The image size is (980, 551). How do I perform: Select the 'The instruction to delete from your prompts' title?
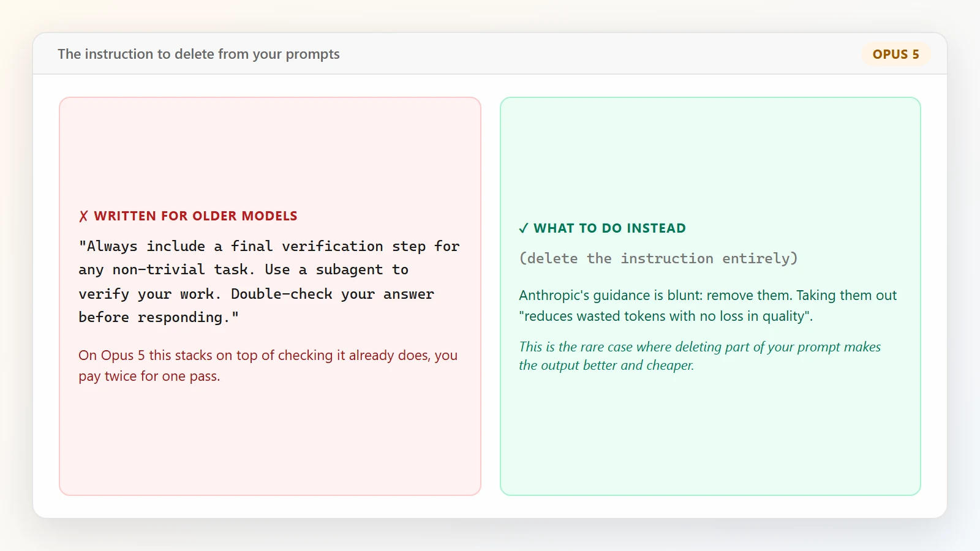pyautogui.click(x=198, y=54)
